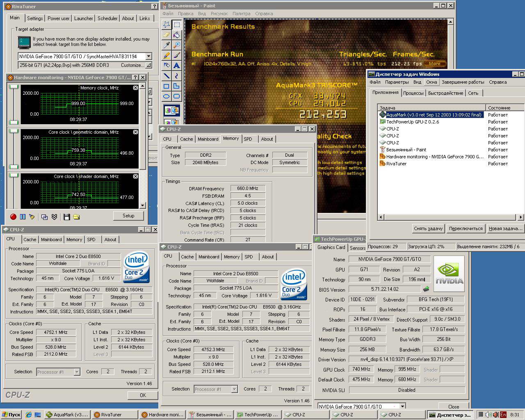This screenshot has height=420, width=525.
Task: Pick the Eraser tool in Paint
Action: coord(167,35)
